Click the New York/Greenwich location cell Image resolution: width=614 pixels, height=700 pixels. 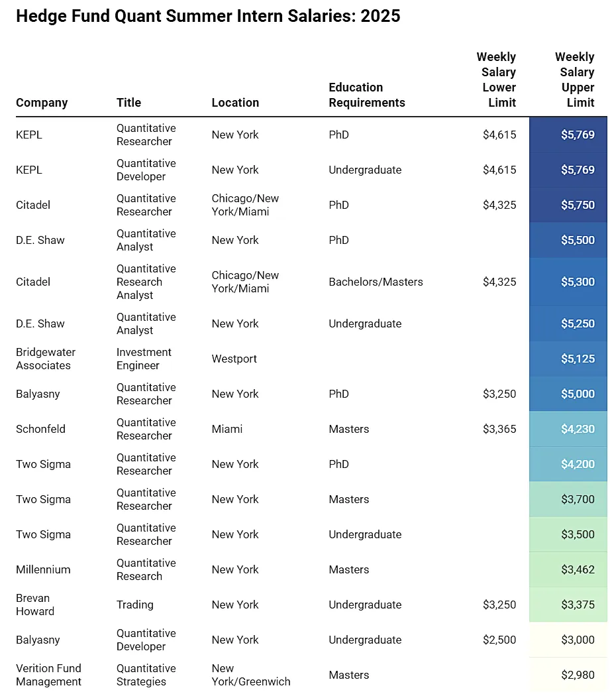point(251,675)
